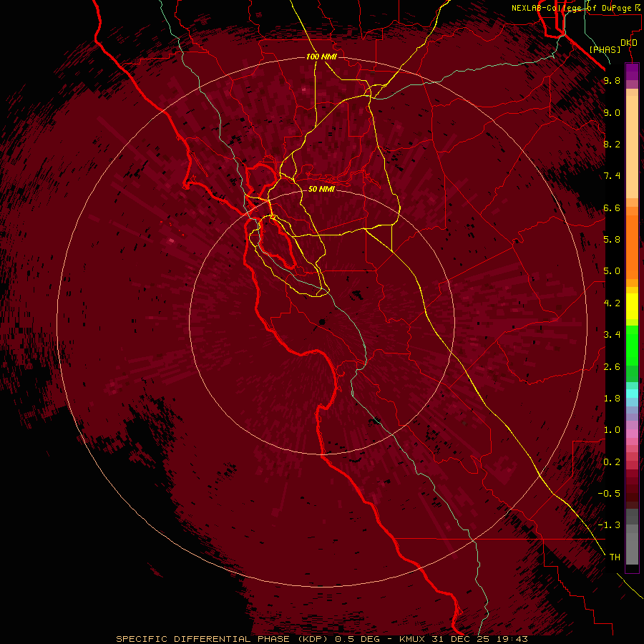Screen dimensions: 644x644
Task: Click the 6.6 value on the color scale
Action: point(612,208)
